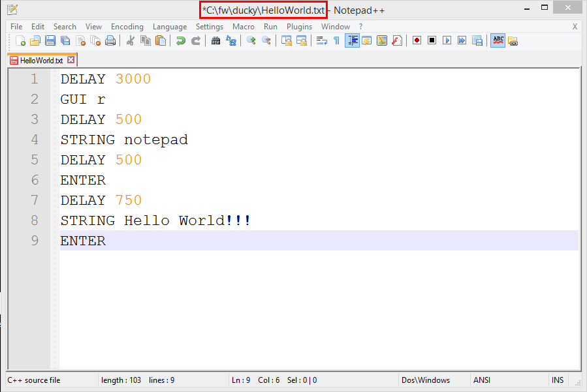
Task: Open the File menu
Action: [16, 27]
